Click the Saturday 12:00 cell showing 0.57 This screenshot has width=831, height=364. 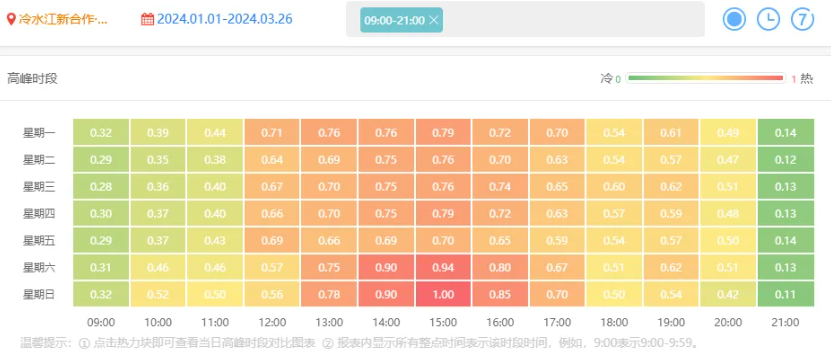coord(272,267)
